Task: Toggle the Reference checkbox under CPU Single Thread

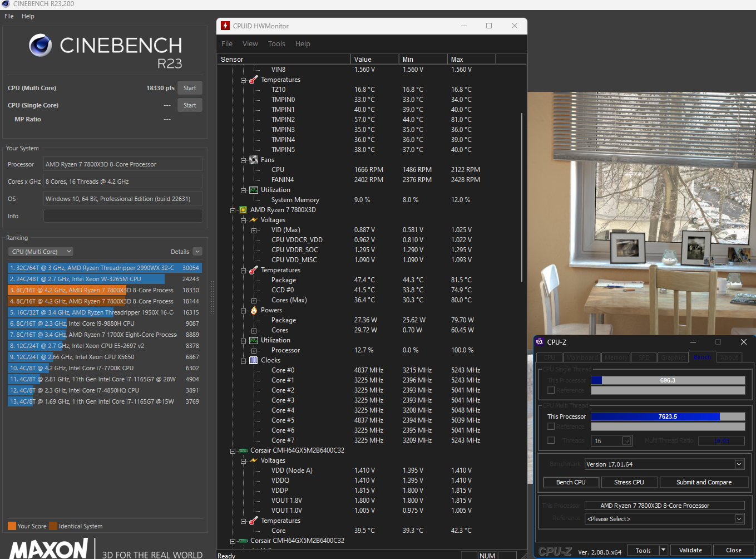Action: point(551,390)
